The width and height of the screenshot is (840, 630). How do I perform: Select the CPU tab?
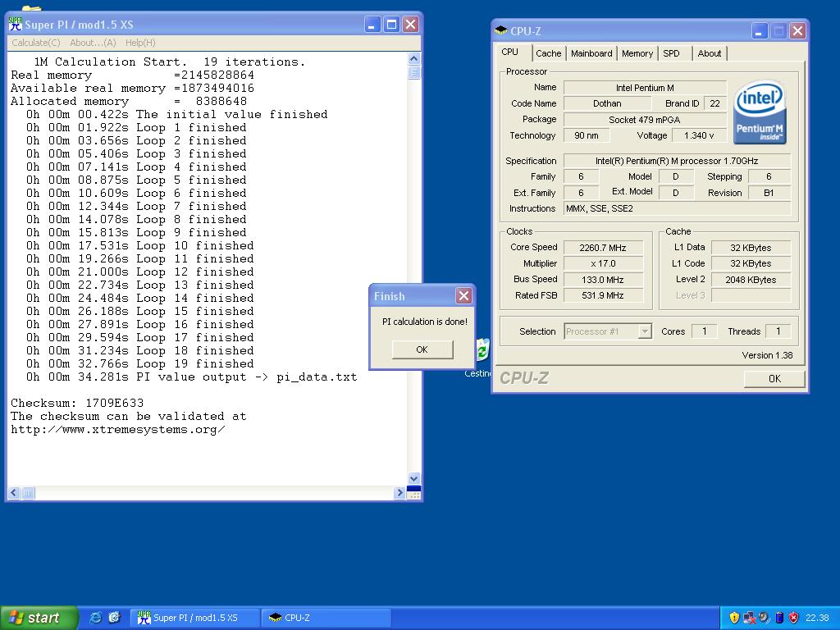click(x=510, y=52)
